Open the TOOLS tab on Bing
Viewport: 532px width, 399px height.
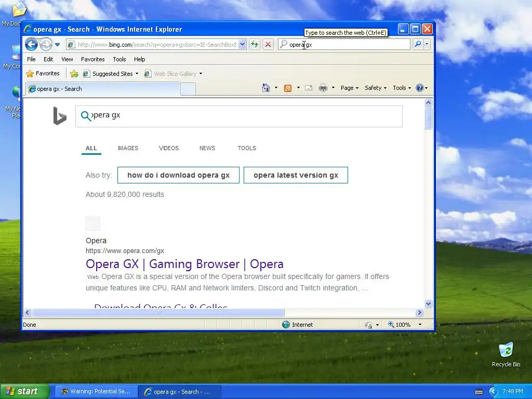coord(247,148)
